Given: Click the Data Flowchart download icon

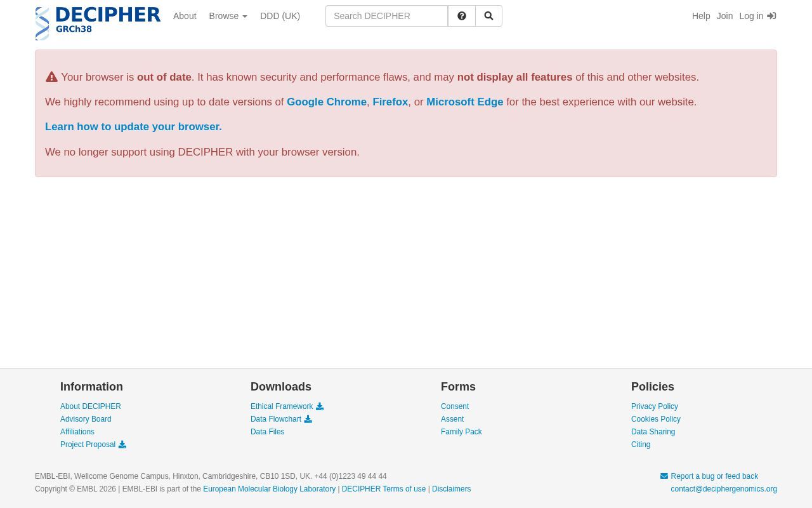Looking at the screenshot, I should (x=308, y=419).
